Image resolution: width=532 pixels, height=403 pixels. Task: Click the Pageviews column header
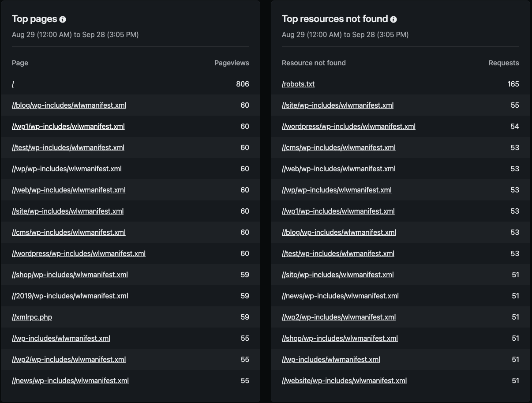click(232, 63)
